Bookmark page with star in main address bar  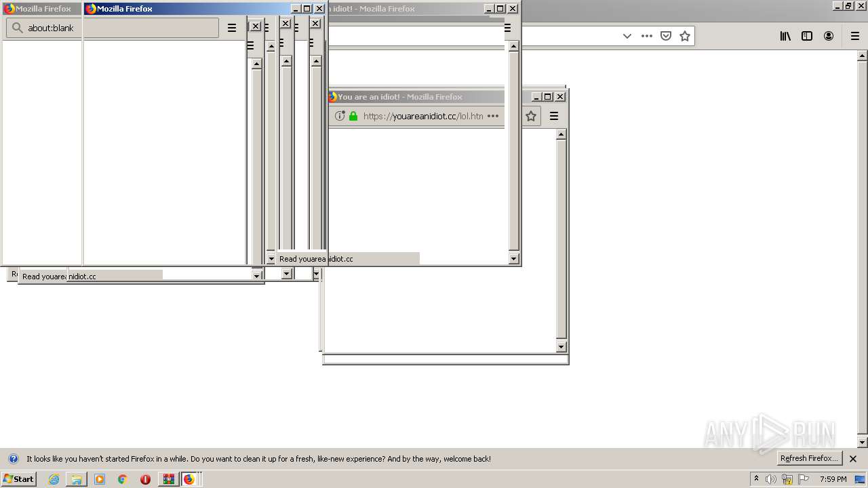click(685, 36)
